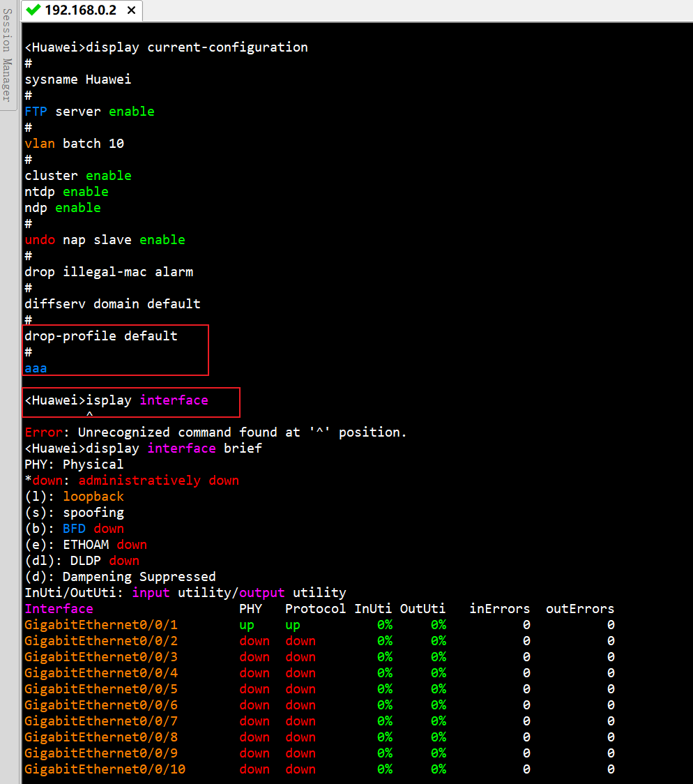
Task: Click the GigabitEthernet0/0/6 interface name
Action: [x=101, y=704]
